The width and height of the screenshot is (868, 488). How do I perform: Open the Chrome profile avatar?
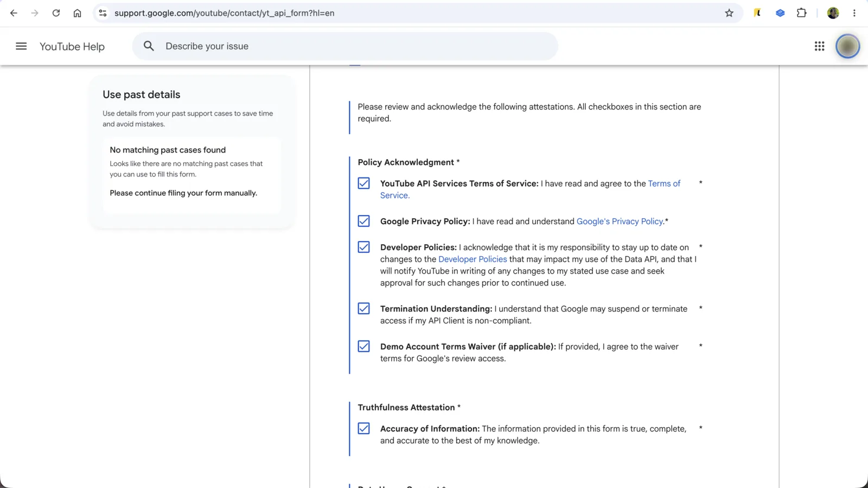[833, 13]
